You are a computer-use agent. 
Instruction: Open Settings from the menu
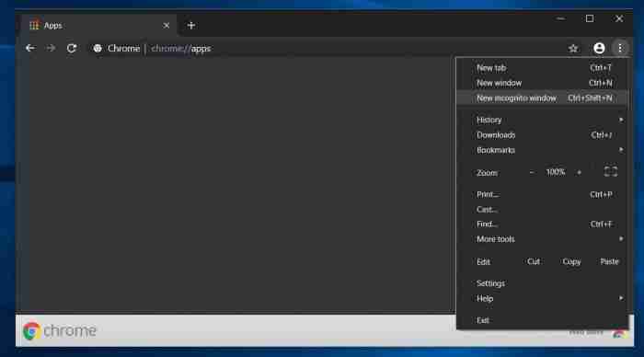point(542,283)
